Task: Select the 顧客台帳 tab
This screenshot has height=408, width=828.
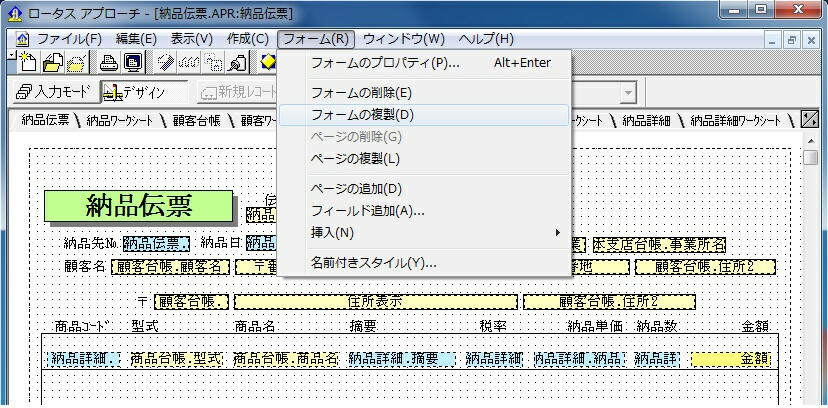Action: (x=196, y=121)
